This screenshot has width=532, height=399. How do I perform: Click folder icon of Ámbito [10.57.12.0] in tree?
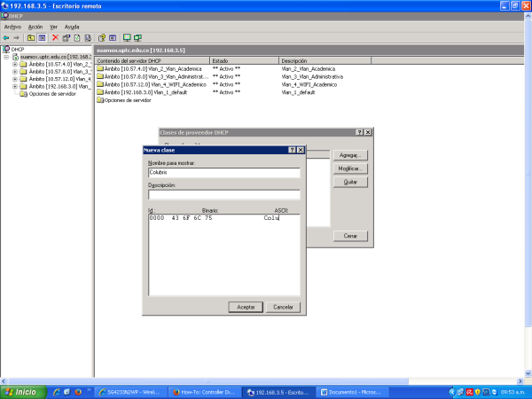point(23,79)
